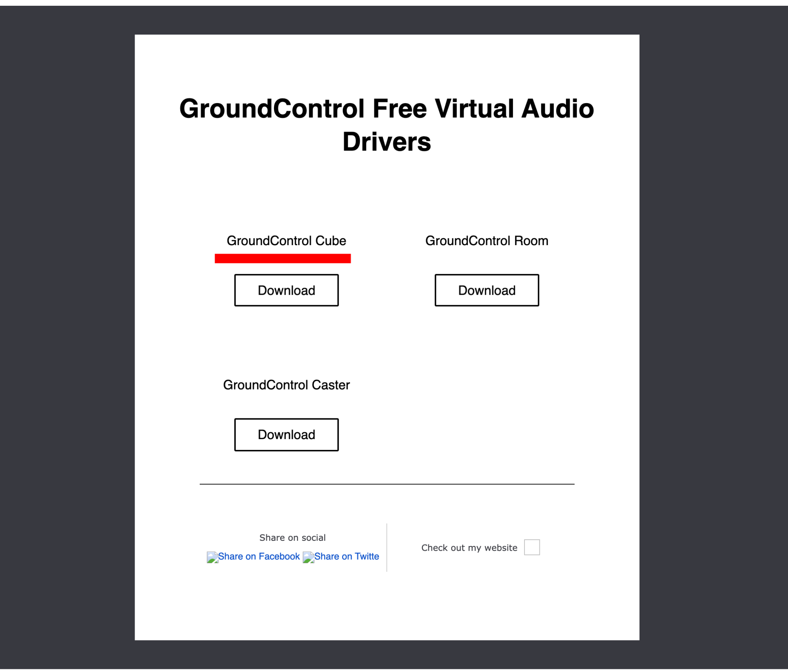Enable the Check out my website checkbox
This screenshot has height=672, width=788.
tap(533, 547)
